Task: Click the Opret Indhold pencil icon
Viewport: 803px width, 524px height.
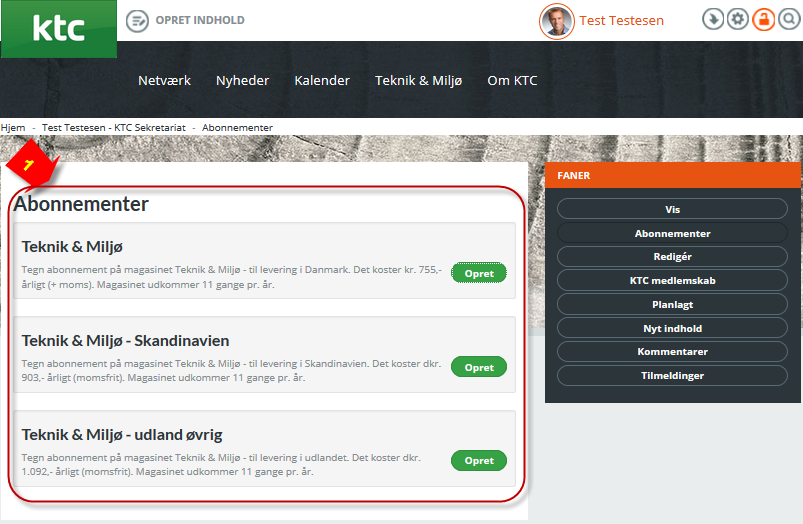Action: [137, 21]
